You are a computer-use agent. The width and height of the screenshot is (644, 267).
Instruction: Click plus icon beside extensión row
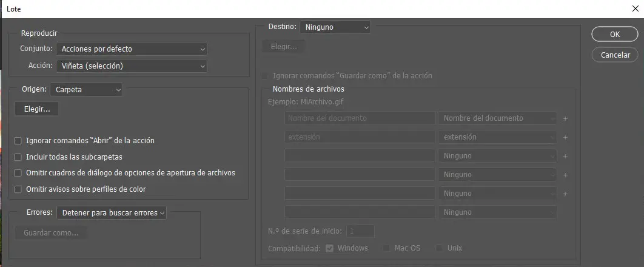(x=565, y=138)
